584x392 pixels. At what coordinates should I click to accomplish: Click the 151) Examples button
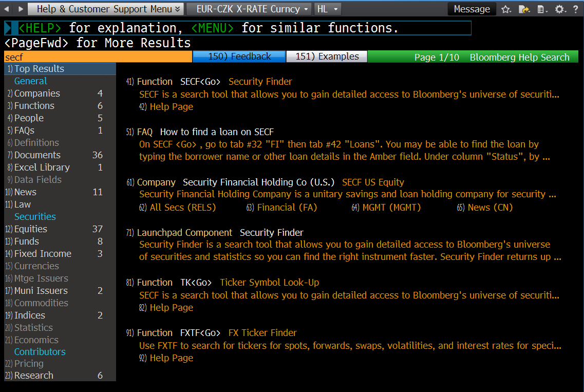pos(327,57)
